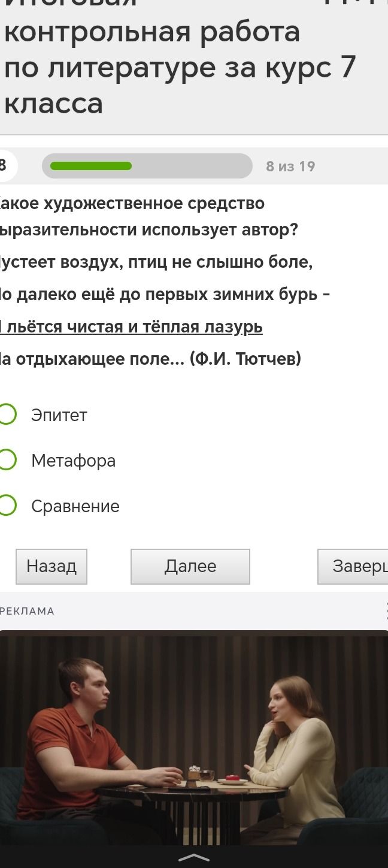Open the video advertisement thumbnail
The width and height of the screenshot is (388, 868).
pos(194,737)
